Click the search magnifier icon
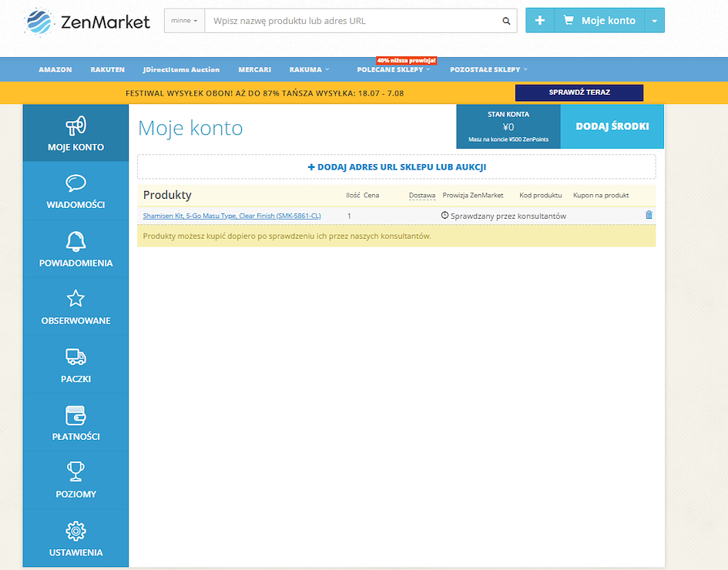Screen dimensions: 728x570 [x=506, y=21]
